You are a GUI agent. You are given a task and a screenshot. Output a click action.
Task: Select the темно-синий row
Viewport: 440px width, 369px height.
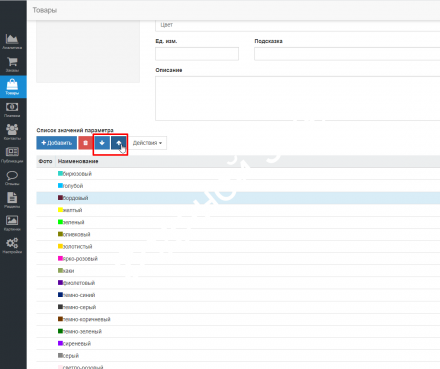click(x=238, y=295)
